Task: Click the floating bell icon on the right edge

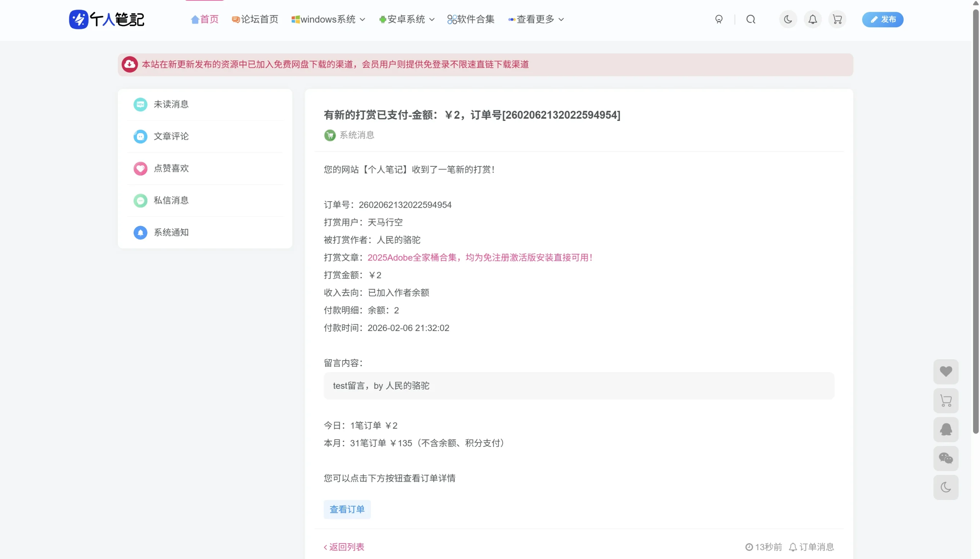Action: pos(946,430)
